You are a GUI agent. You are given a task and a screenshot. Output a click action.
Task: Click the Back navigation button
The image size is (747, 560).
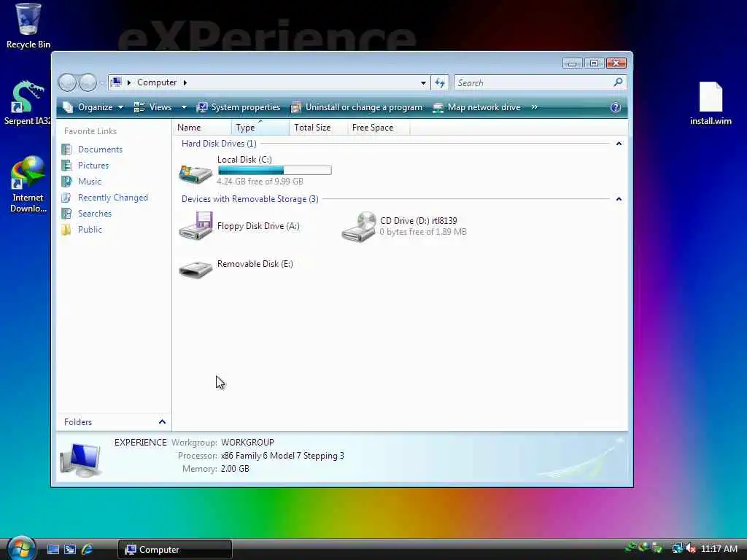click(x=67, y=82)
